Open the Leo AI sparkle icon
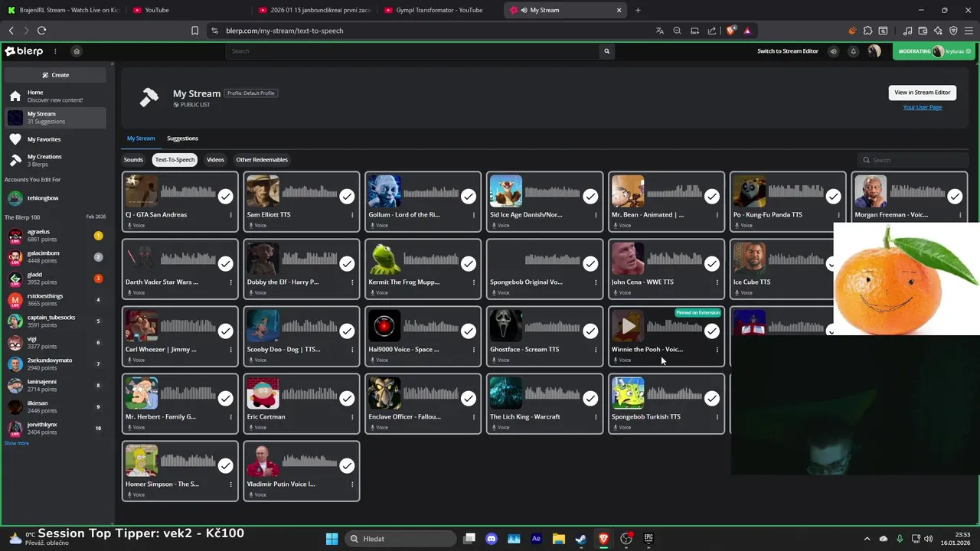Viewport: 980px width, 551px height. point(938,31)
